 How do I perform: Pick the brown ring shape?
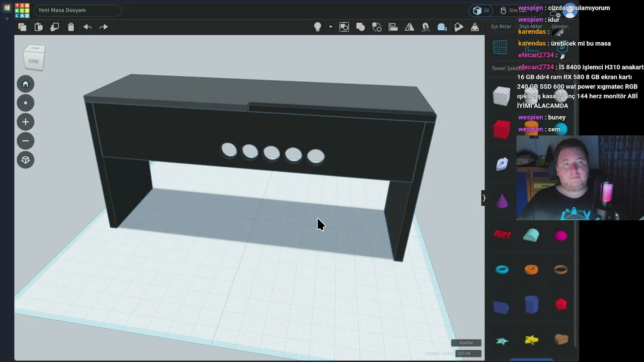(x=561, y=270)
